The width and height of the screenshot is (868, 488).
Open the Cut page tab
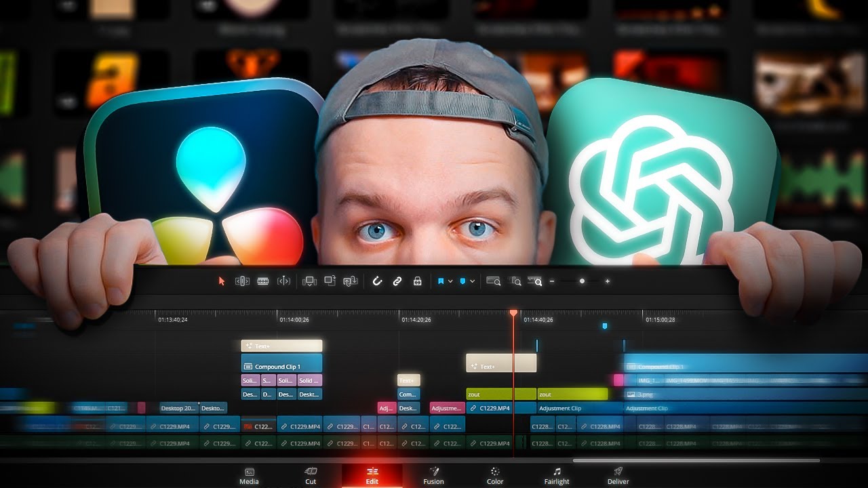(x=311, y=476)
